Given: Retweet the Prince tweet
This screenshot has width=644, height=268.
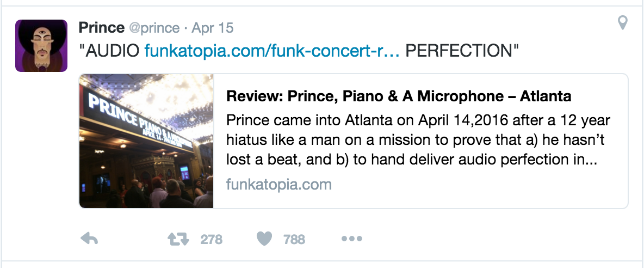Looking at the screenshot, I should pos(178,239).
